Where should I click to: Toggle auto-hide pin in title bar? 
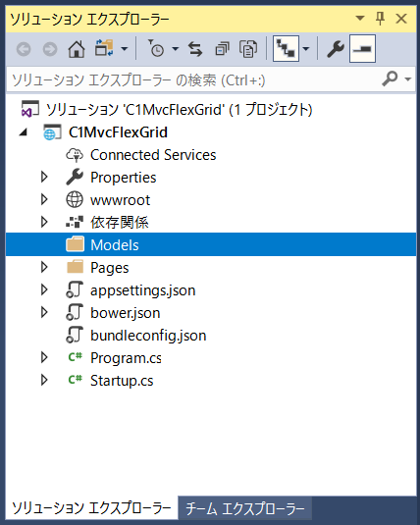pyautogui.click(x=380, y=19)
